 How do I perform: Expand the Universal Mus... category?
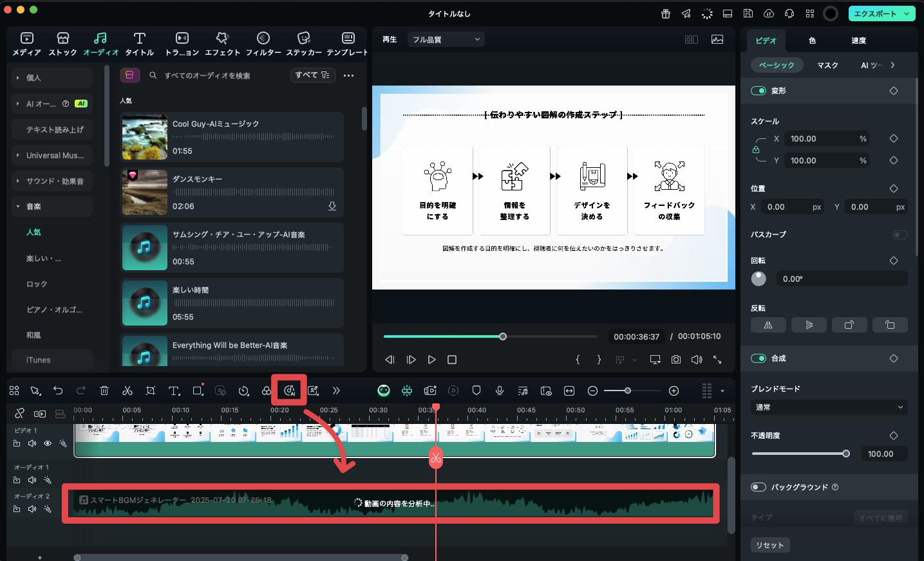[18, 155]
